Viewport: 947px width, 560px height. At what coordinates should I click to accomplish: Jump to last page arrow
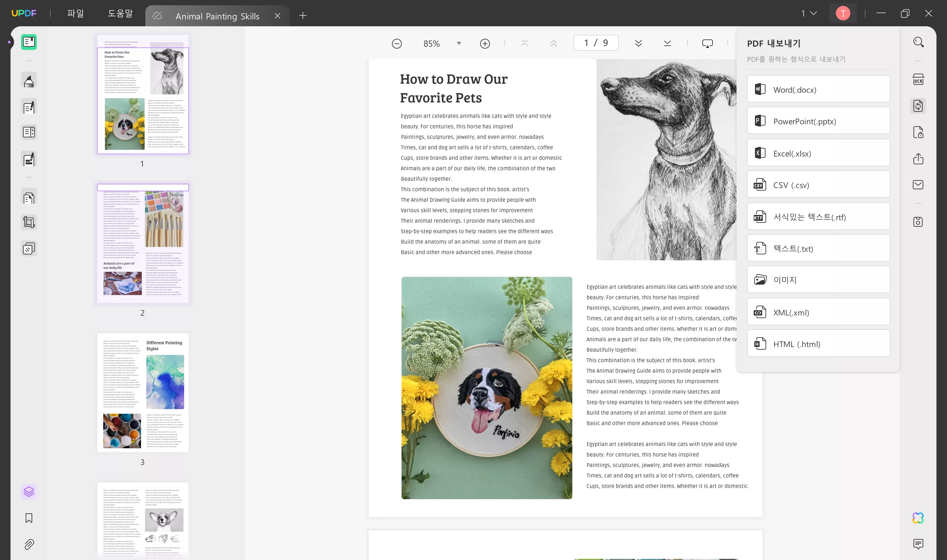click(667, 43)
